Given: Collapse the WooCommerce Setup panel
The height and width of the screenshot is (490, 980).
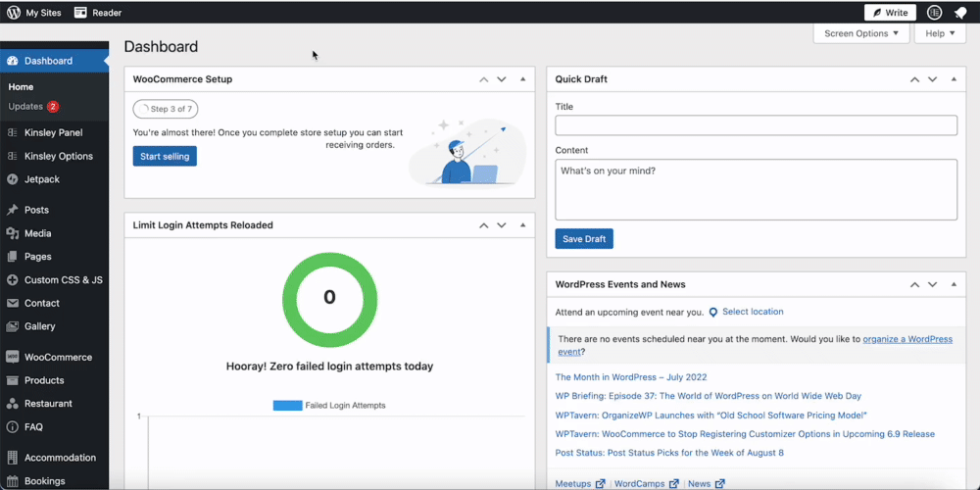Looking at the screenshot, I should [x=523, y=79].
